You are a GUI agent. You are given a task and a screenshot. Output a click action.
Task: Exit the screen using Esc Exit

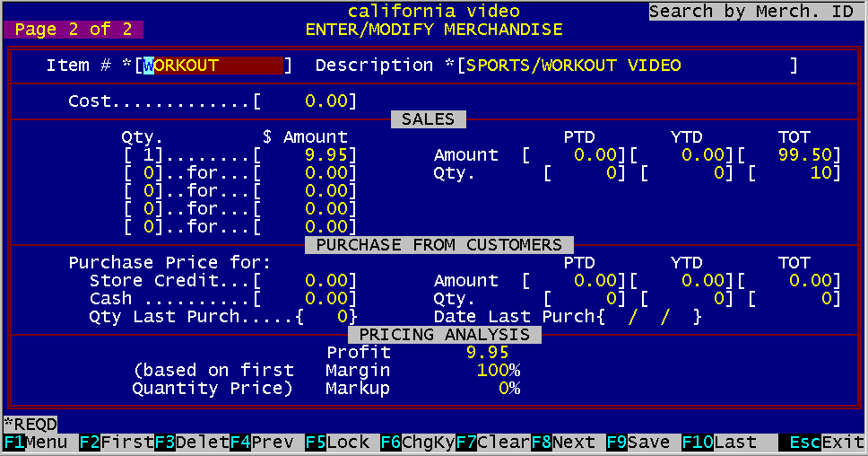pyautogui.click(x=820, y=443)
